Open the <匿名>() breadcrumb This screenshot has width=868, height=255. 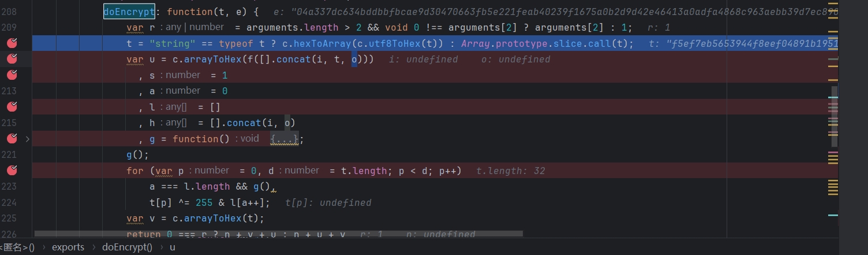(17, 247)
